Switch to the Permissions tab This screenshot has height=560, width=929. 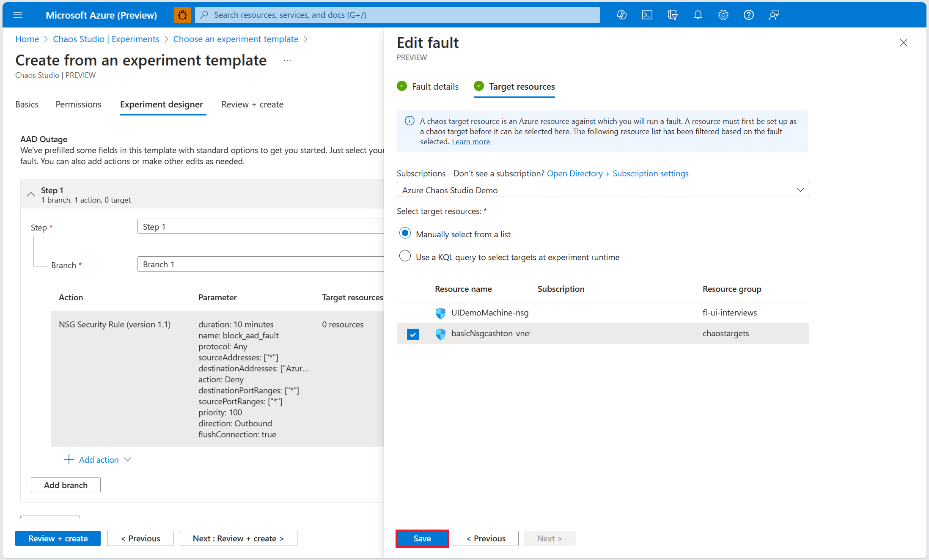[x=78, y=104]
